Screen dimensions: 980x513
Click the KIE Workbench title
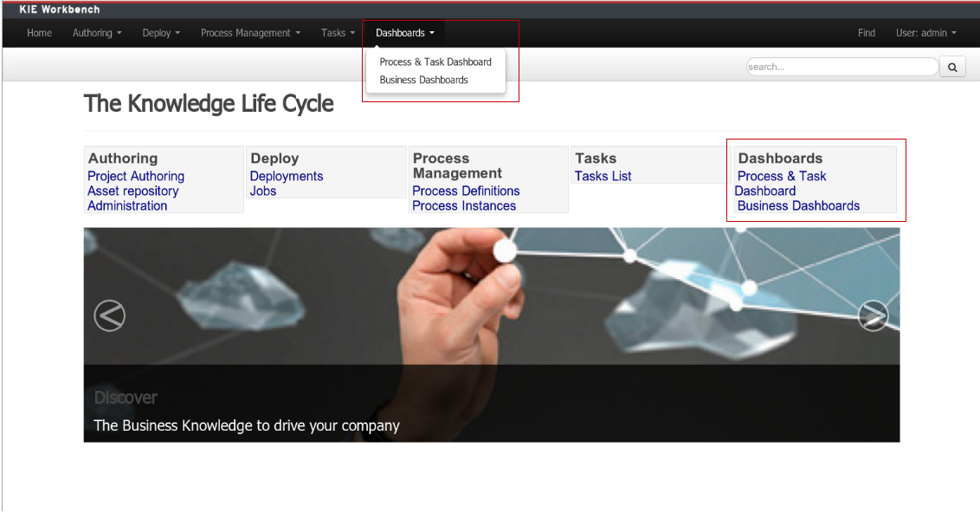[x=60, y=10]
